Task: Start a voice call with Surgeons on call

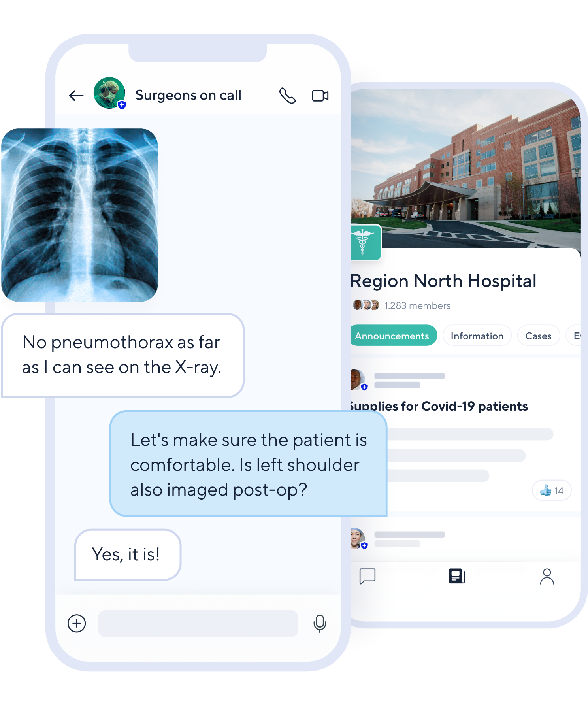Action: (x=287, y=95)
